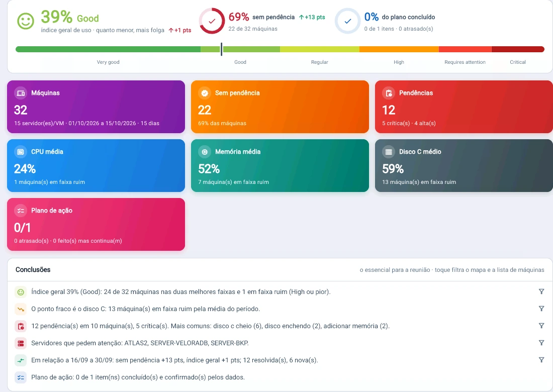The width and height of the screenshot is (553, 392).
Task: Click the Máquinas card device icon
Action: [21, 93]
